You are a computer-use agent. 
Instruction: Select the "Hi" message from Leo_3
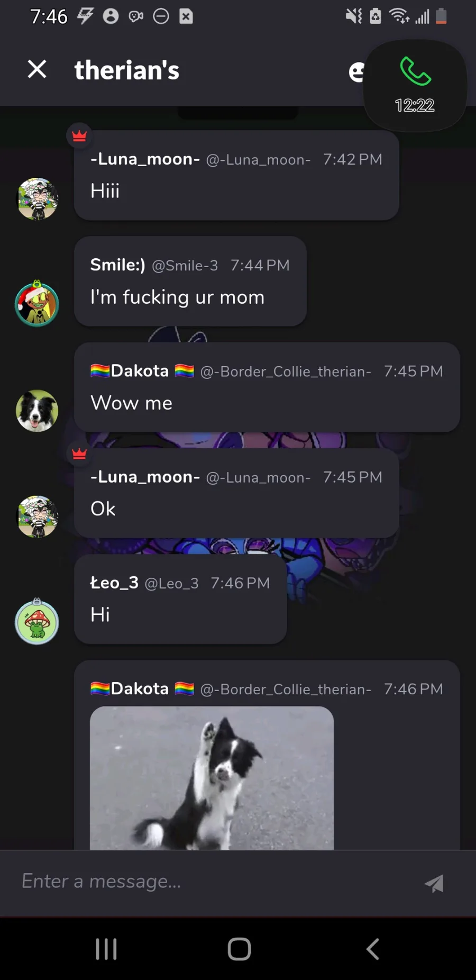[180, 598]
